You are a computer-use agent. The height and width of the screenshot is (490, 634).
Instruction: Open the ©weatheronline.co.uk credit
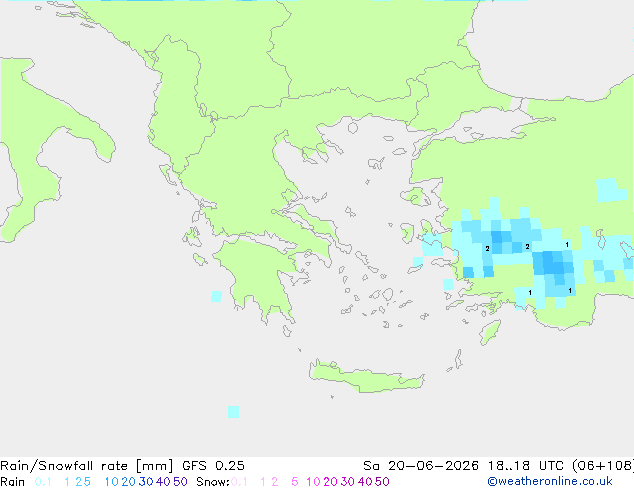click(550, 481)
